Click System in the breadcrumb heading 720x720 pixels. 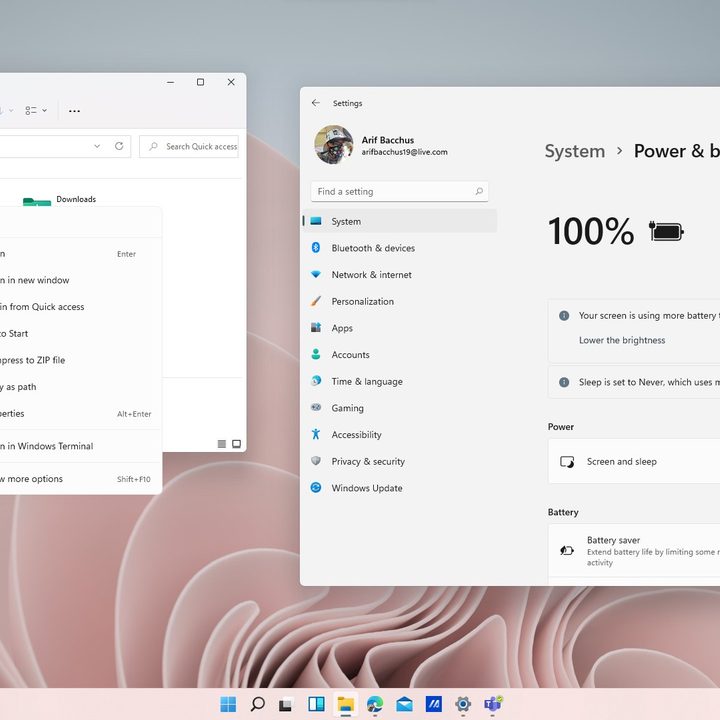point(574,151)
